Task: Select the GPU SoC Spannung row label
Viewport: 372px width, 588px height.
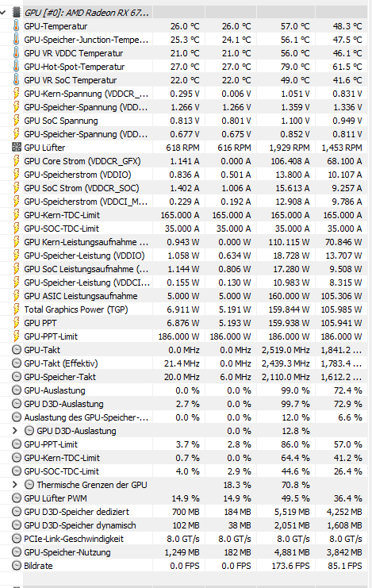Action: tap(61, 121)
